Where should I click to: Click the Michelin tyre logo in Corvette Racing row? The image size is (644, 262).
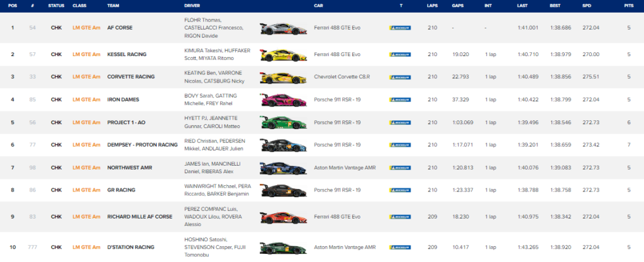pyautogui.click(x=400, y=77)
